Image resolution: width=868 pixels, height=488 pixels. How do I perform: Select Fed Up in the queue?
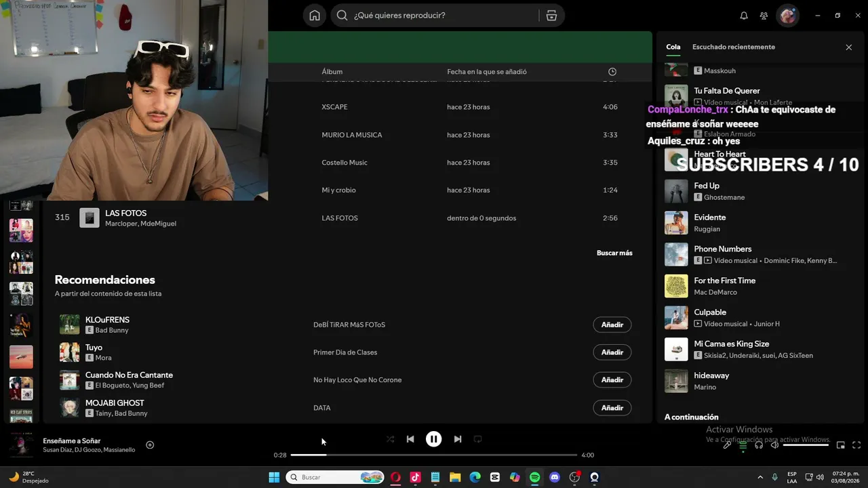[758, 191]
